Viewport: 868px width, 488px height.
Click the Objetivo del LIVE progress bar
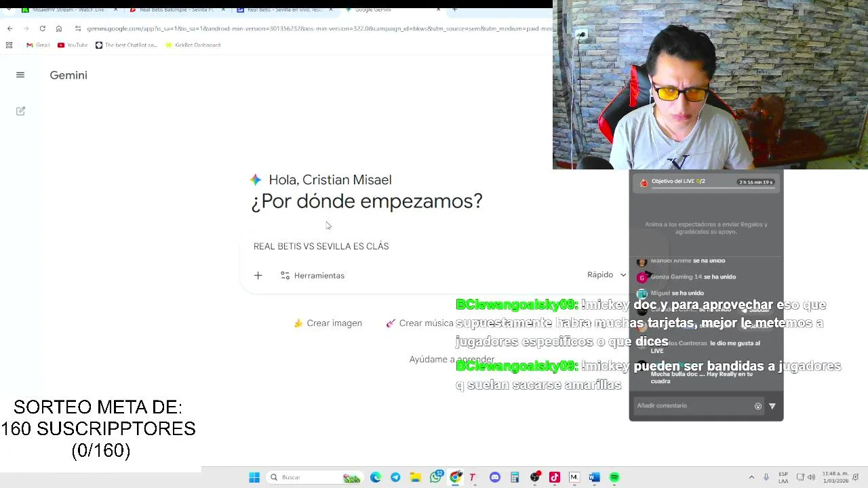pos(712,188)
